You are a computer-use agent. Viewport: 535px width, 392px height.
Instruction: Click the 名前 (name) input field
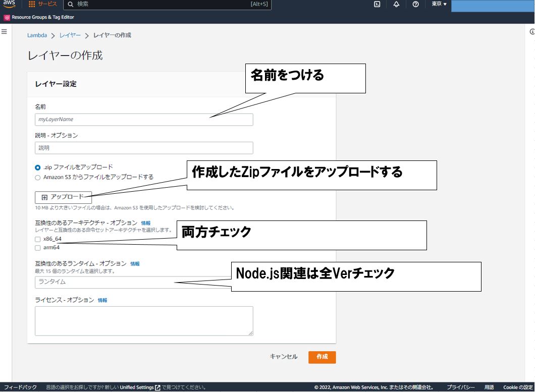[144, 120]
